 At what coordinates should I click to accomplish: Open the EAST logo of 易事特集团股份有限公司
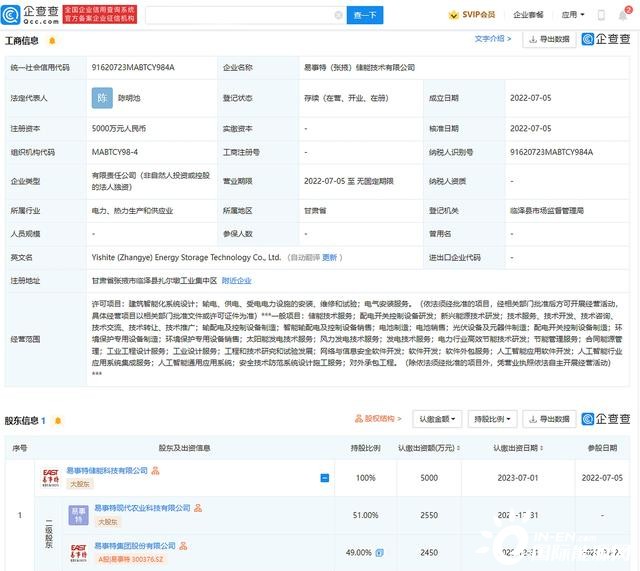[x=78, y=553]
